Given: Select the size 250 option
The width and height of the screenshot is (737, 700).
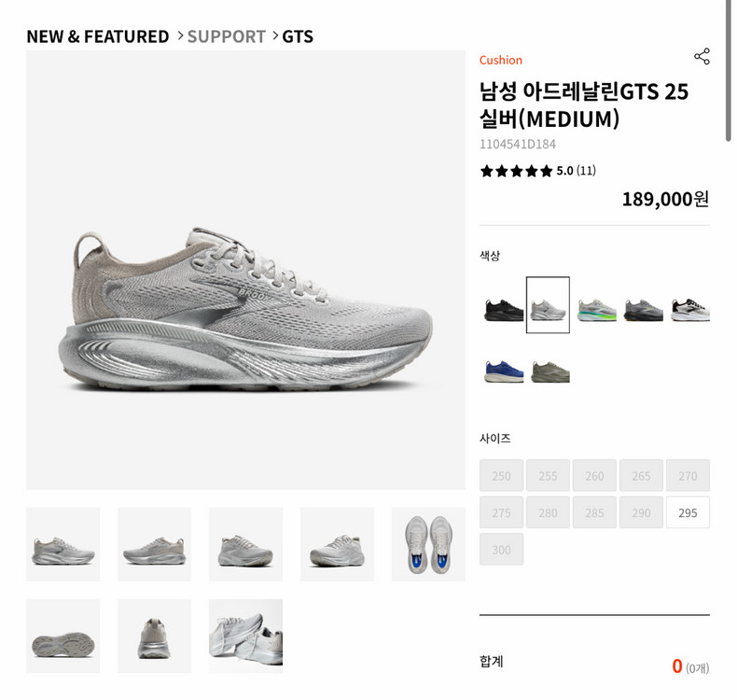Looking at the screenshot, I should [502, 476].
